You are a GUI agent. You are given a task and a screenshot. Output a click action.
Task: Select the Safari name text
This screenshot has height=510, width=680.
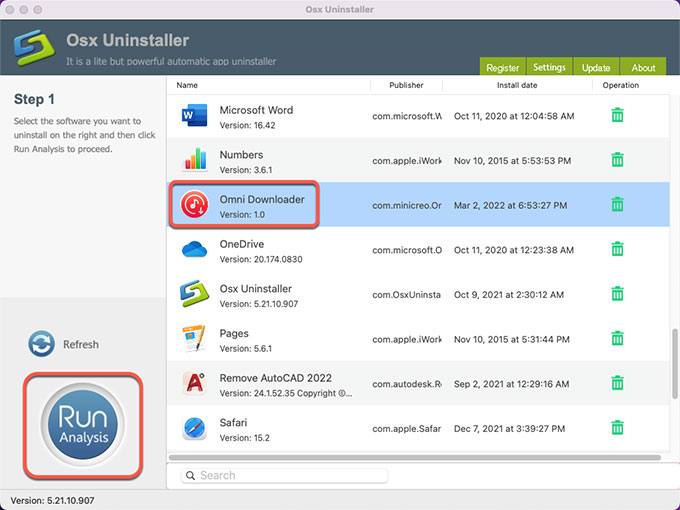coord(233,423)
